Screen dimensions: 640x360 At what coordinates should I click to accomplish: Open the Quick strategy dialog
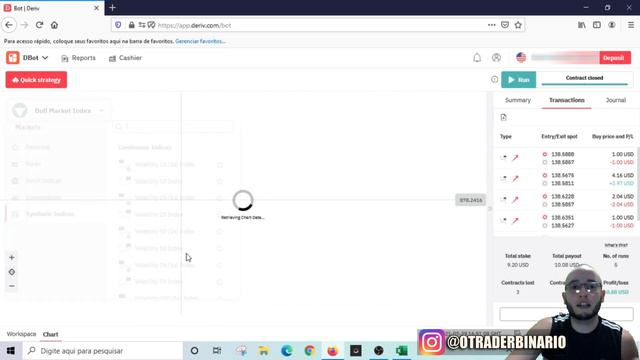(36, 80)
